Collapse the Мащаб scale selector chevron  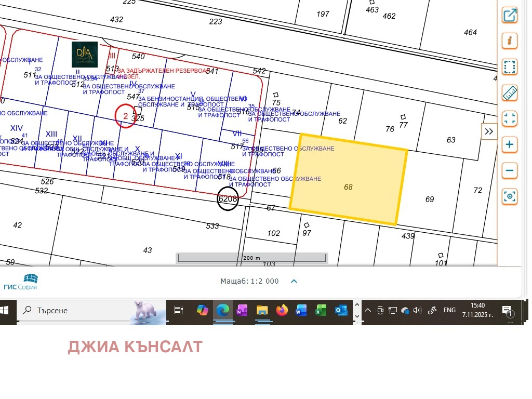click(x=294, y=281)
